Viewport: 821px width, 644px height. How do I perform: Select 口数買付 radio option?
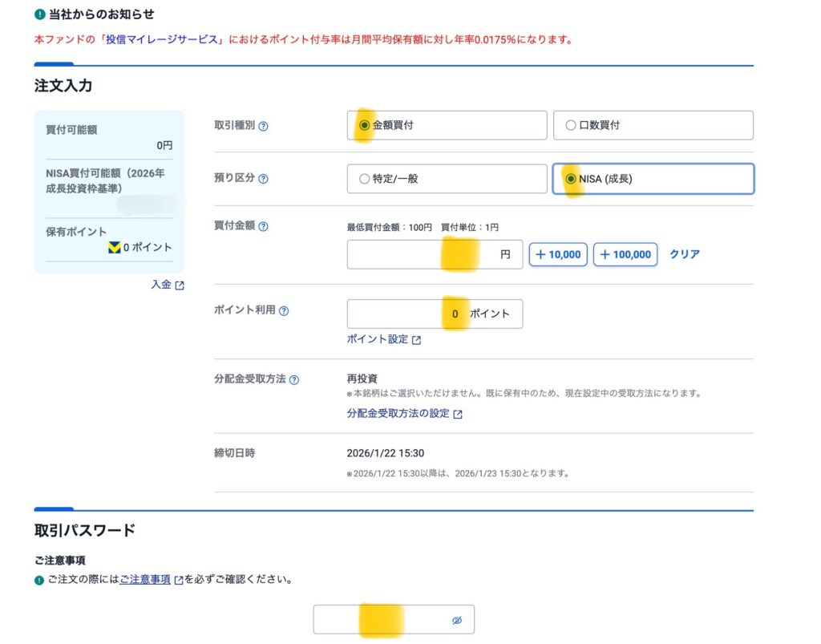pyautogui.click(x=571, y=125)
